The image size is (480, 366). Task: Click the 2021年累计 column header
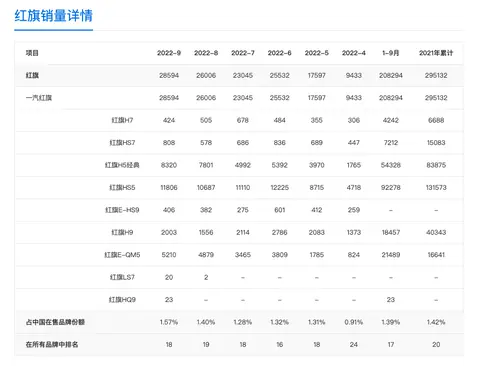pos(436,53)
